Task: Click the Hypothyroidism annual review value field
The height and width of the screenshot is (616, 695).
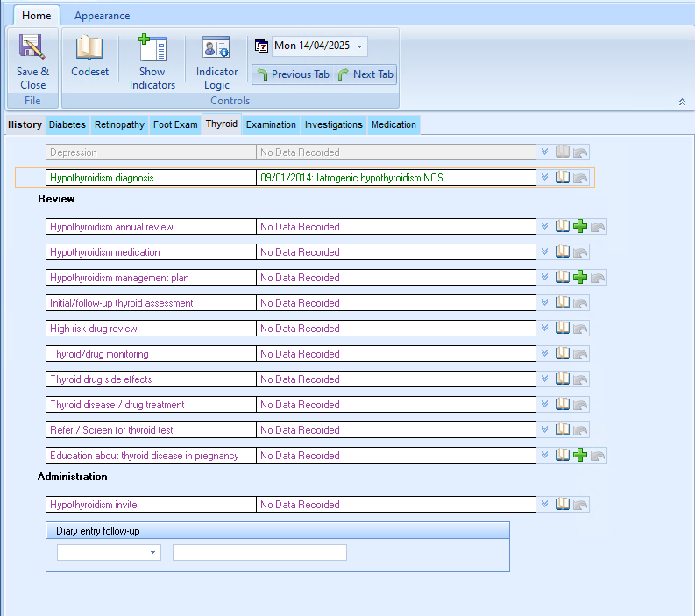Action: [x=396, y=226]
